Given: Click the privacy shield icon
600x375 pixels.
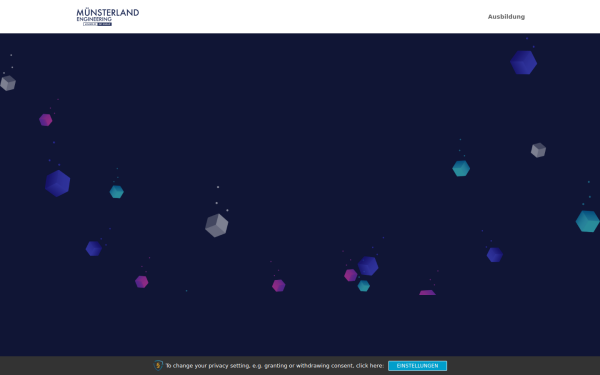Looking at the screenshot, I should click(158, 365).
